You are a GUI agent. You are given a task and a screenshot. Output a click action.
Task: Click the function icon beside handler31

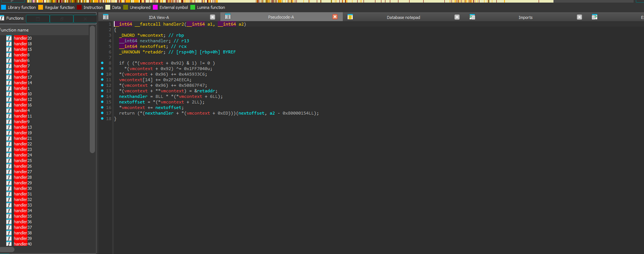(x=9, y=194)
